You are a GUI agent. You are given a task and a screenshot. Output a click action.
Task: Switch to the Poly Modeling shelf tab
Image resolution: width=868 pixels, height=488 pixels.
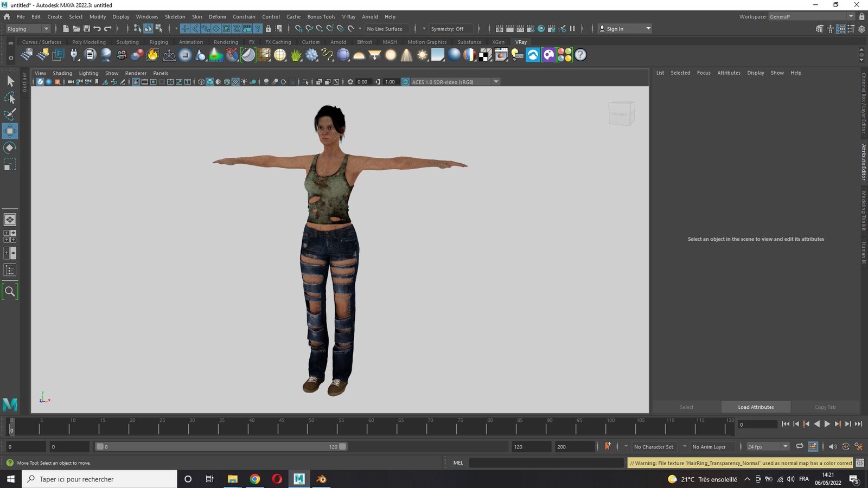coord(89,42)
